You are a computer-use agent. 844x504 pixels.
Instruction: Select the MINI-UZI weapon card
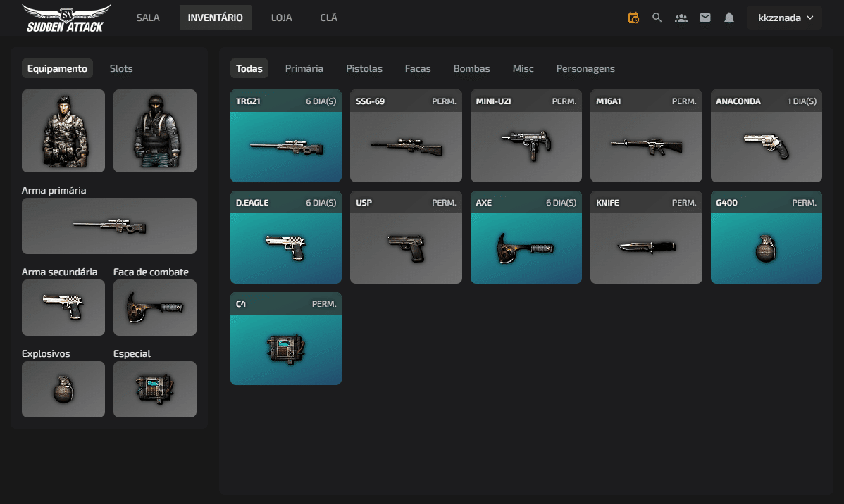pyautogui.click(x=526, y=136)
